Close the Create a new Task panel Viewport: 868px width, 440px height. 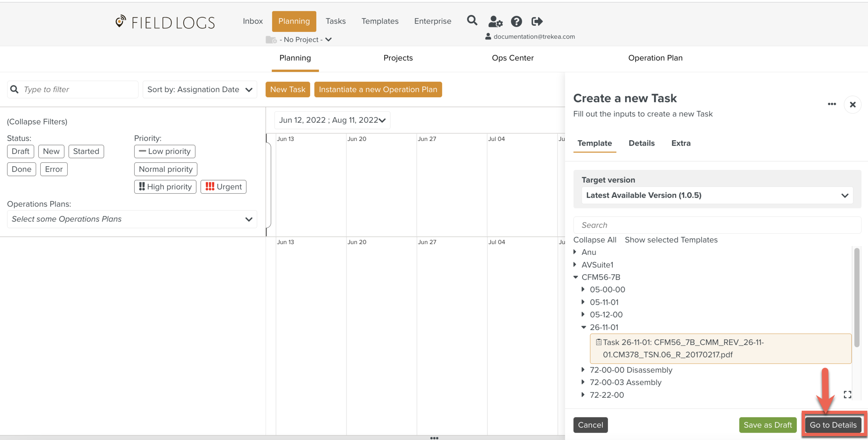pos(852,104)
